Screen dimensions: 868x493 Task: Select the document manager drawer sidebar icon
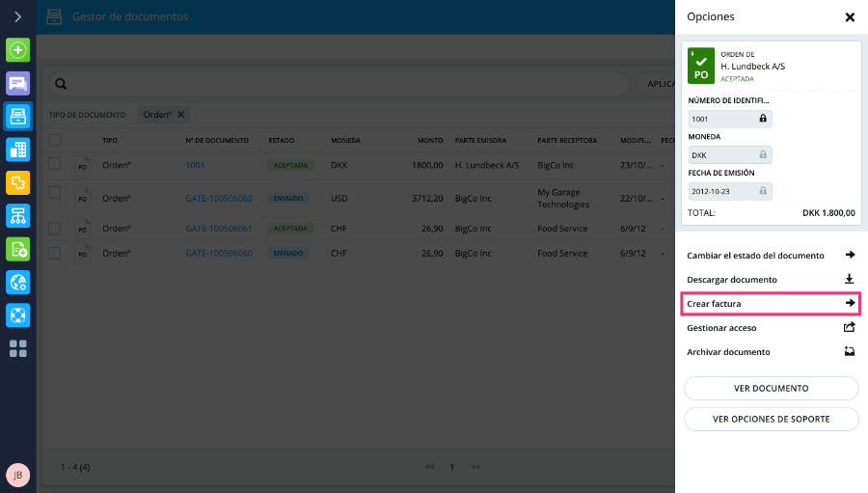17,117
